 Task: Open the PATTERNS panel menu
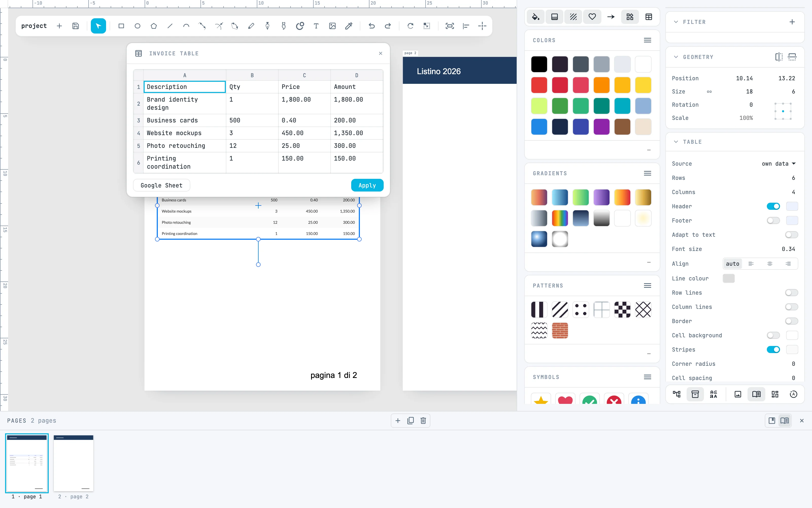(648, 285)
